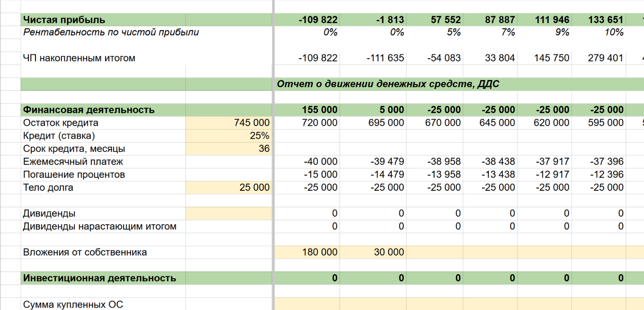Click the credit rate cell showing 25%
This screenshot has height=310, width=644.
(x=229, y=136)
